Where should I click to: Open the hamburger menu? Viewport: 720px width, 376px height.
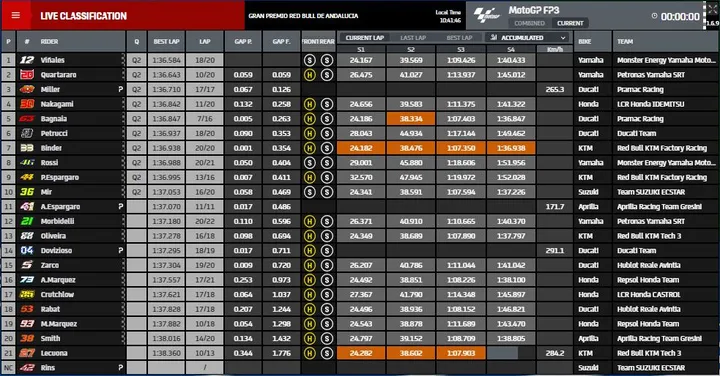click(16, 15)
